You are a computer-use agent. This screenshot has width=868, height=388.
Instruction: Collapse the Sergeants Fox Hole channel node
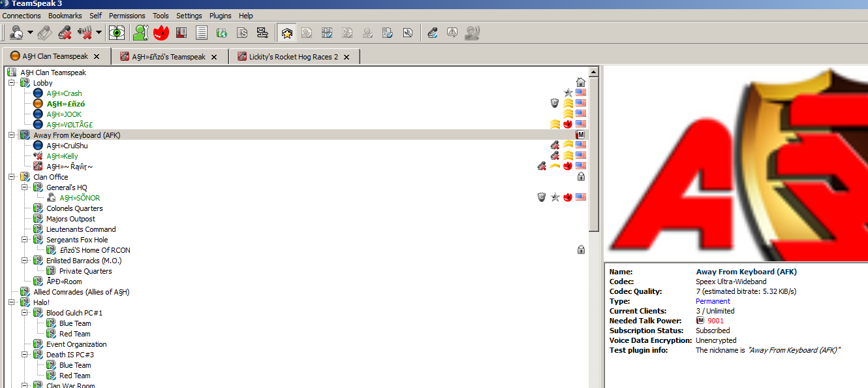(x=24, y=240)
